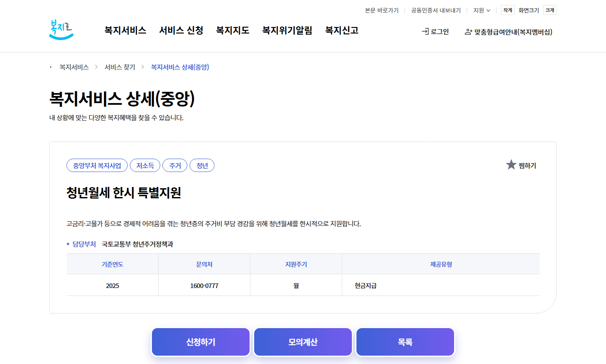Click the 모의계산 button
The image size is (606, 364).
tap(303, 341)
